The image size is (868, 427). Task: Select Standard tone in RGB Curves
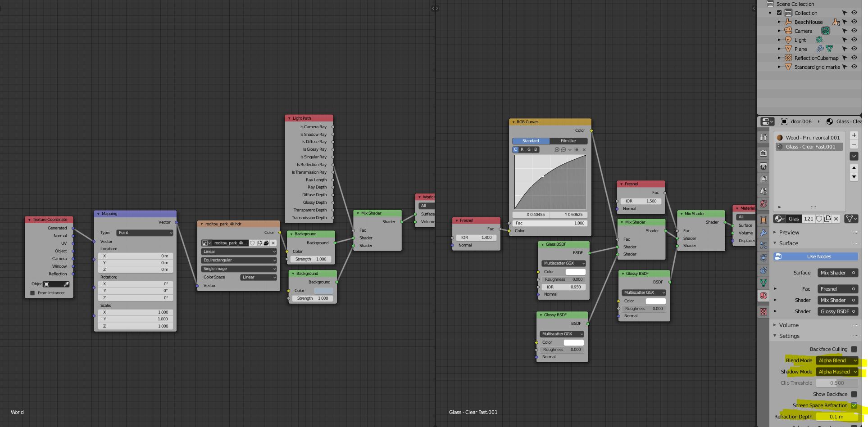pyautogui.click(x=531, y=141)
